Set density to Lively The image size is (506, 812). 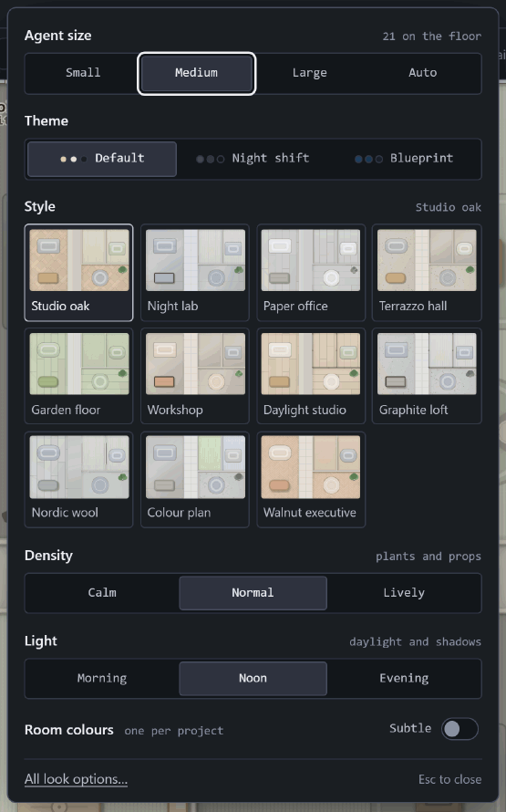point(404,593)
